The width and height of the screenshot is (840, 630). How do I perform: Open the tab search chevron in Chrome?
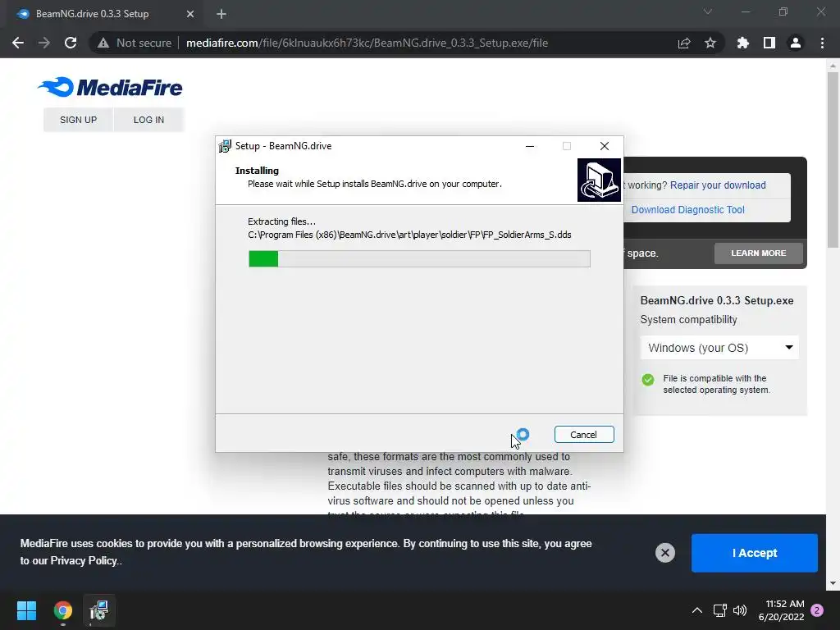[x=708, y=11]
